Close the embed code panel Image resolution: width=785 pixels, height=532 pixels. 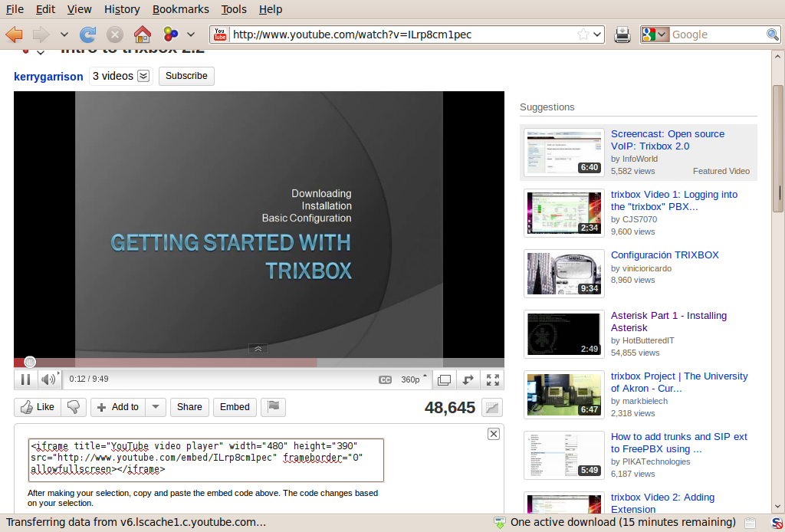tap(493, 434)
